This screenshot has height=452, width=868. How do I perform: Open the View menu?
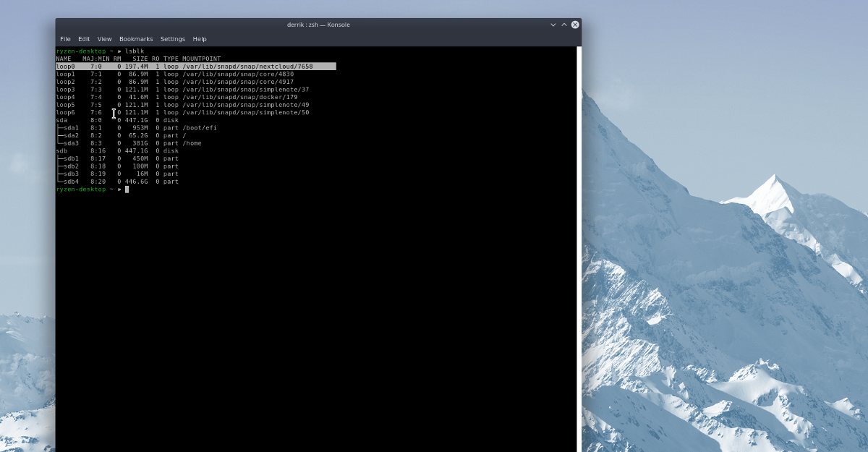pos(104,39)
